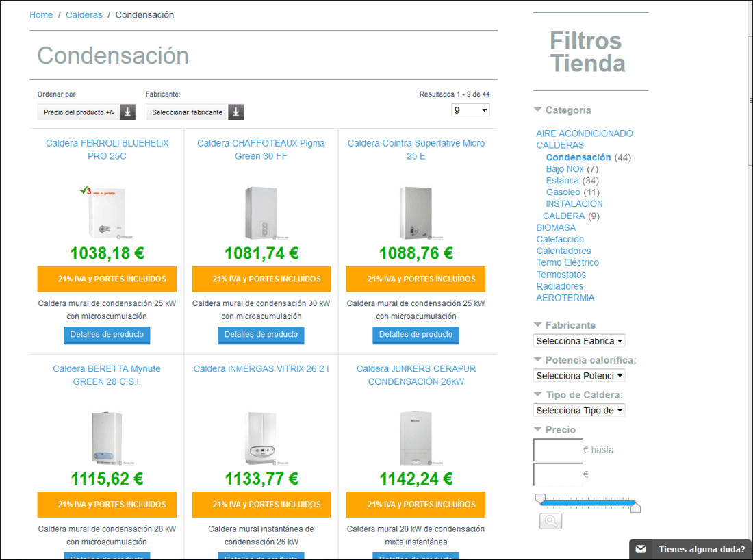Open AEROTERMIA category

click(565, 298)
